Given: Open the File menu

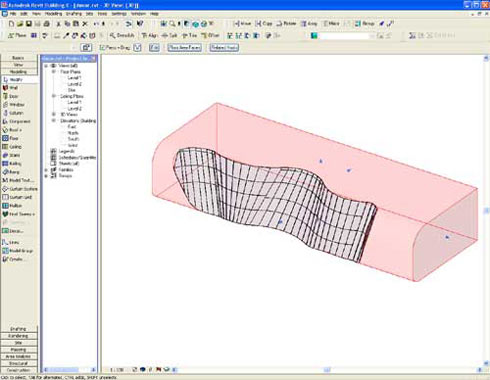Looking at the screenshot, I should [x=13, y=14].
